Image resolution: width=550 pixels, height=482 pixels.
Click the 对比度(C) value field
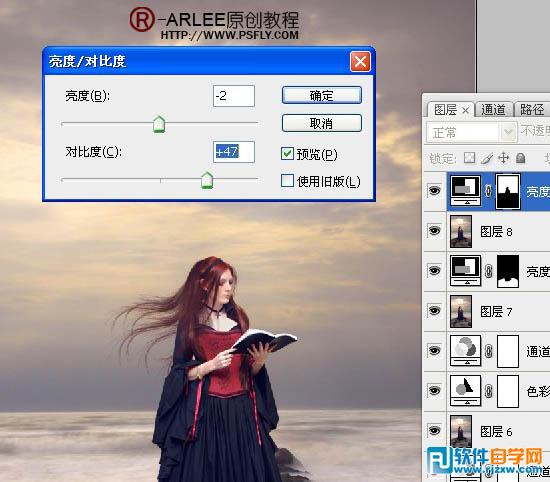point(234,152)
